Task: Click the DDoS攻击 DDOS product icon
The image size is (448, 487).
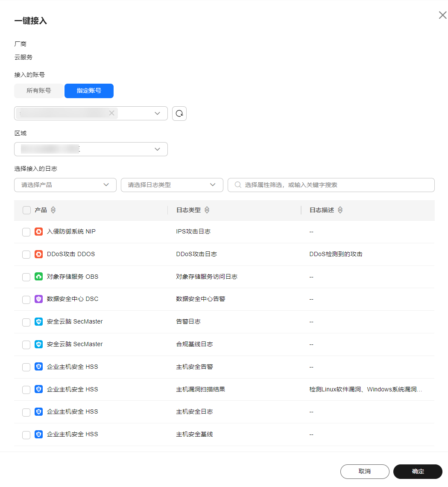Action: 38,254
